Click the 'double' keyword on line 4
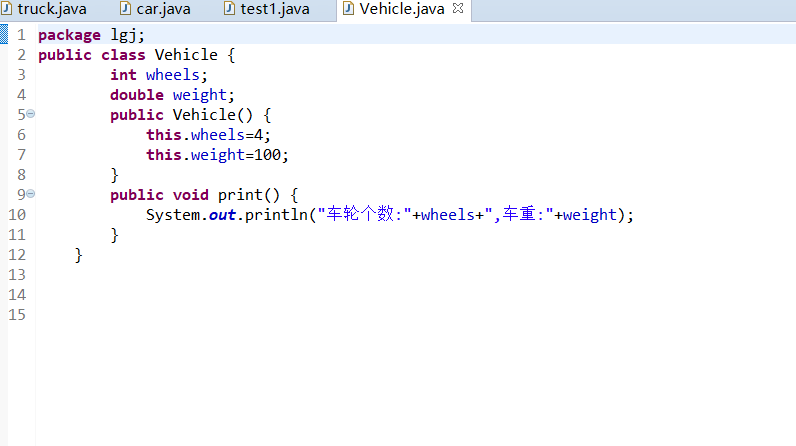 coord(137,95)
